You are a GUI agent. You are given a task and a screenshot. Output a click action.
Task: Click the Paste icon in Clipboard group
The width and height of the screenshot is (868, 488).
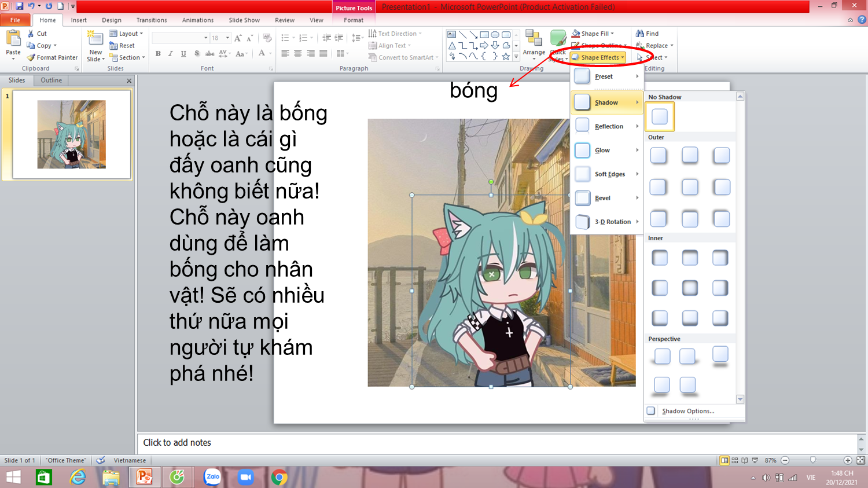[x=13, y=39]
